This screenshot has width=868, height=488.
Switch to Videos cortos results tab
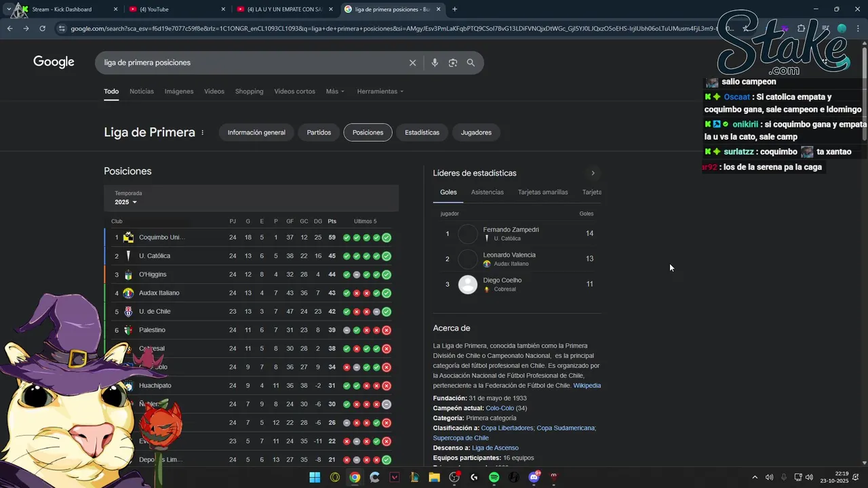coord(294,91)
